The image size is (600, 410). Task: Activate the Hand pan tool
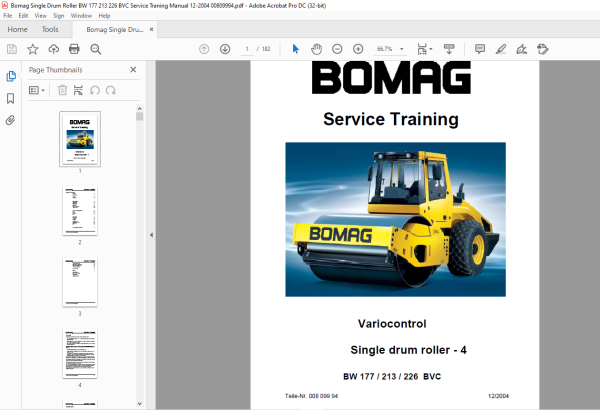coord(316,49)
